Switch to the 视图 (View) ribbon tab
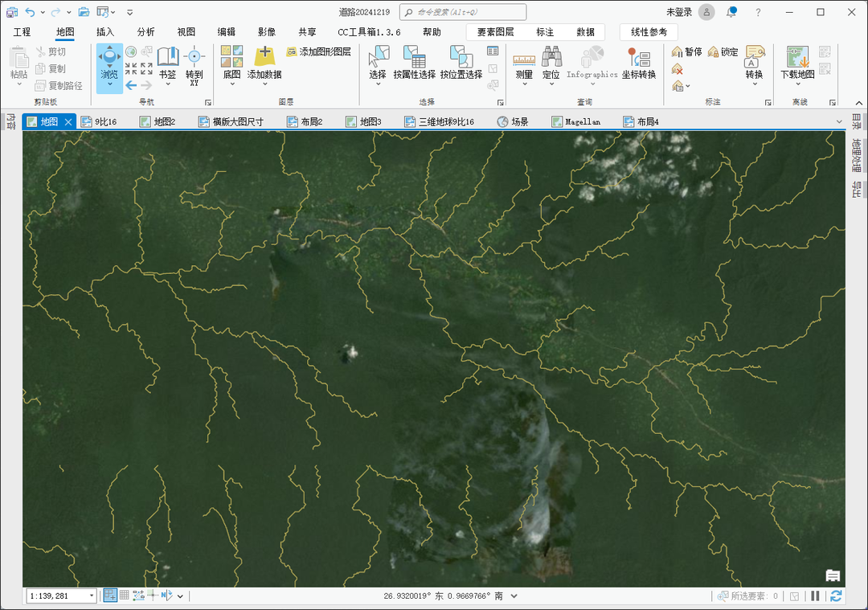 186,32
